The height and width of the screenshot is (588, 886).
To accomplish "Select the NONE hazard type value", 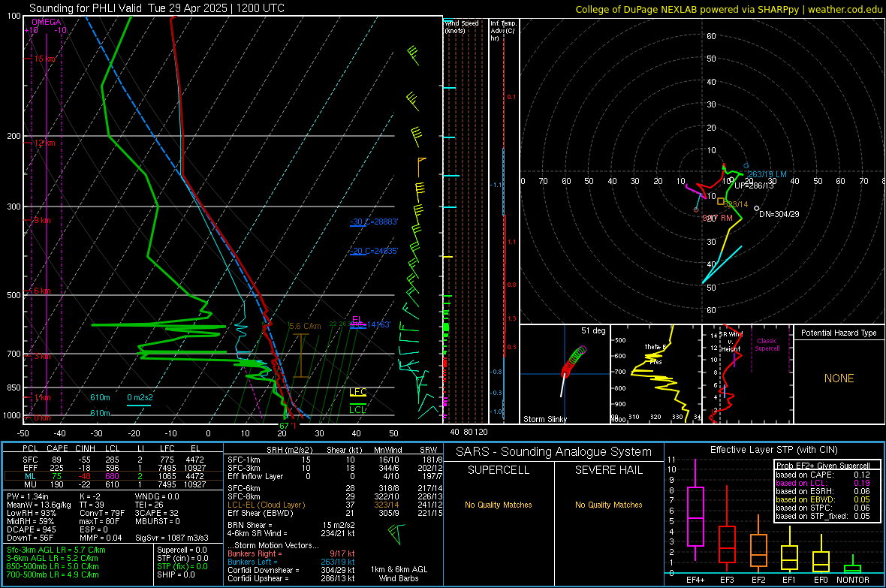I will point(839,378).
